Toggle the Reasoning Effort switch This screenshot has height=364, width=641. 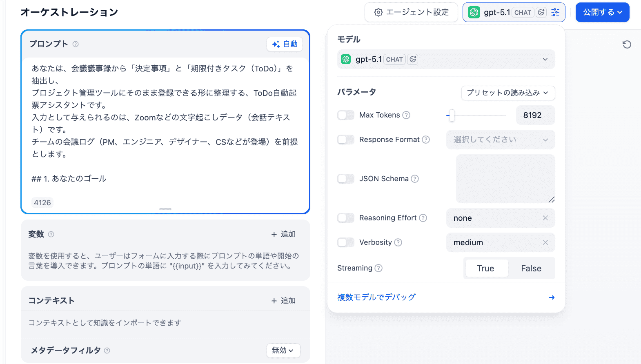tap(346, 218)
